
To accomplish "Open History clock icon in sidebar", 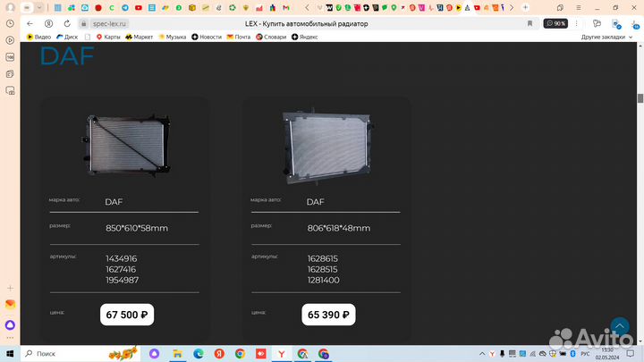I will (10, 24).
